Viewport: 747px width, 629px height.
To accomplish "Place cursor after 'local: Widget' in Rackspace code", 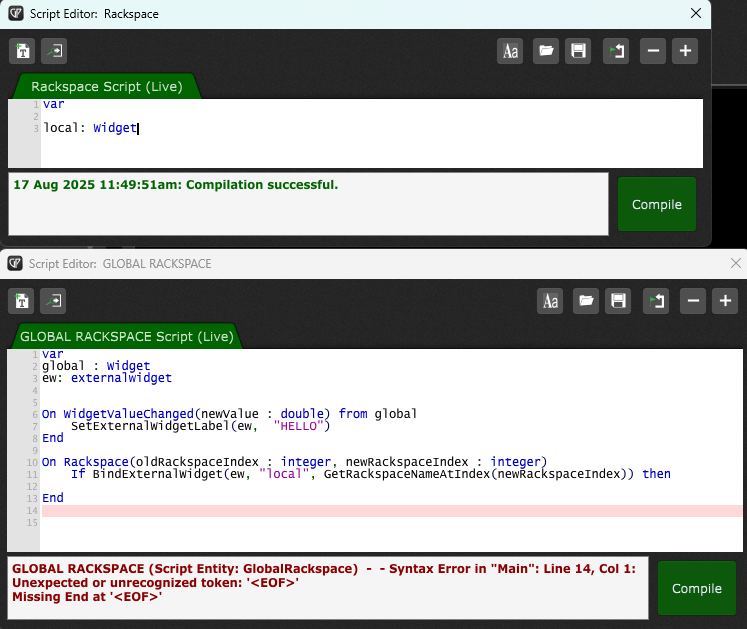I will click(138, 128).
